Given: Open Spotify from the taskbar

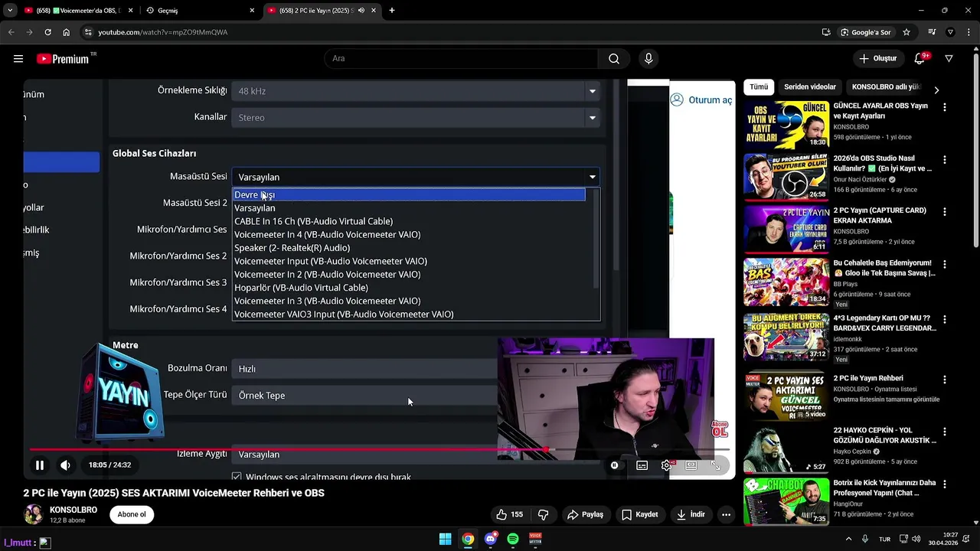Looking at the screenshot, I should 513,539.
